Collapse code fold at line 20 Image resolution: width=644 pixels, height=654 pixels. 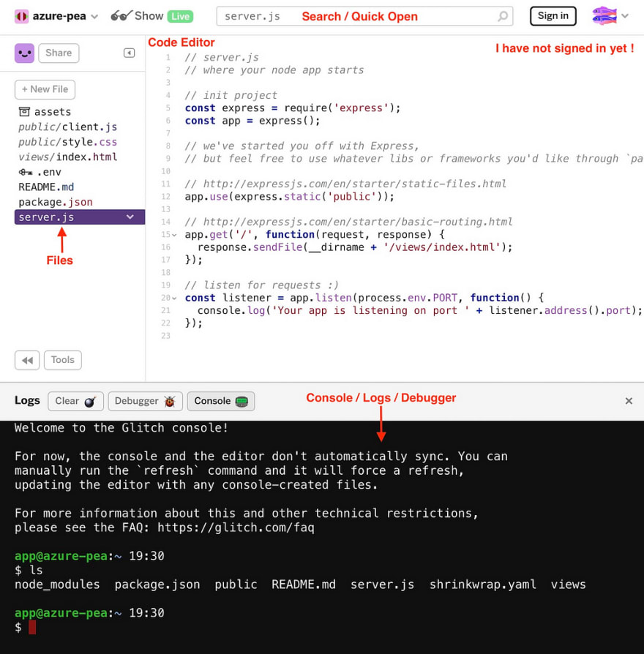click(174, 298)
